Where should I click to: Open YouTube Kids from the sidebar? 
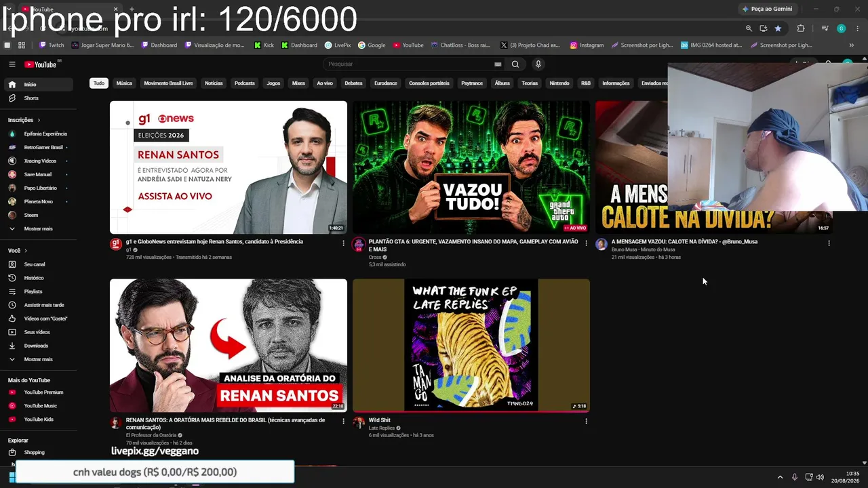[x=38, y=420]
